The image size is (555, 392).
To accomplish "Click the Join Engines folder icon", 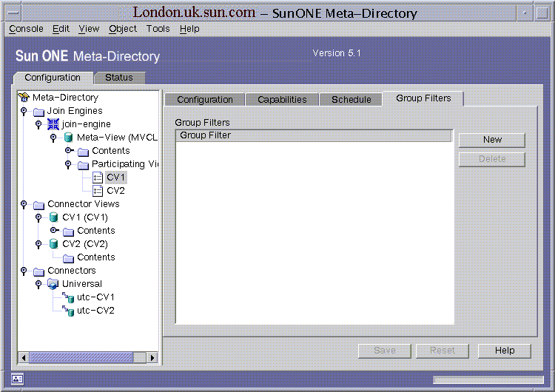I will [x=38, y=112].
